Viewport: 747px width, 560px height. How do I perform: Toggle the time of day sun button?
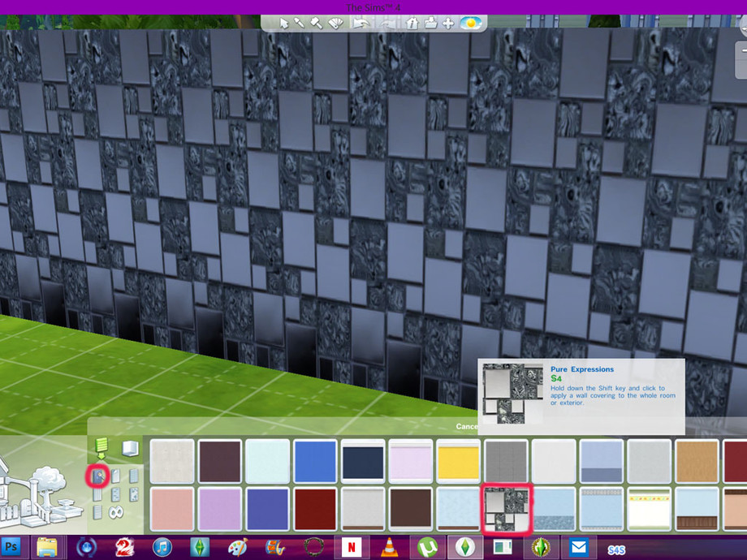point(469,23)
